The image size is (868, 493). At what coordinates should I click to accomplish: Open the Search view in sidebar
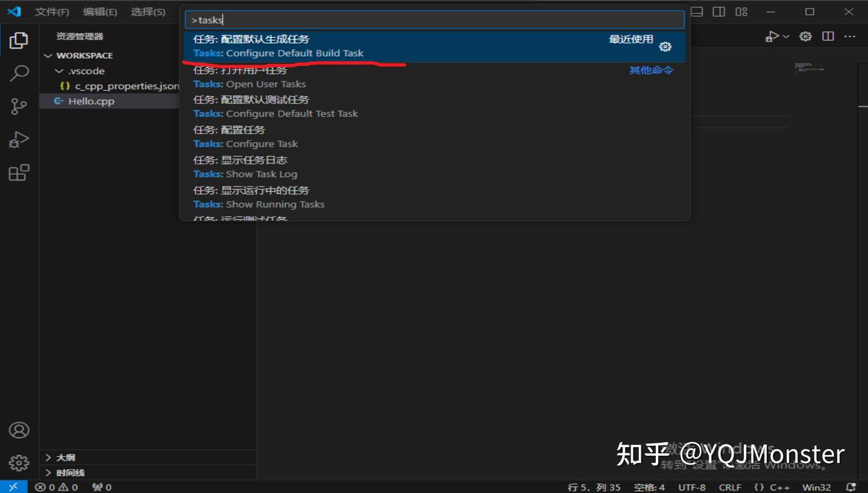pos(19,72)
